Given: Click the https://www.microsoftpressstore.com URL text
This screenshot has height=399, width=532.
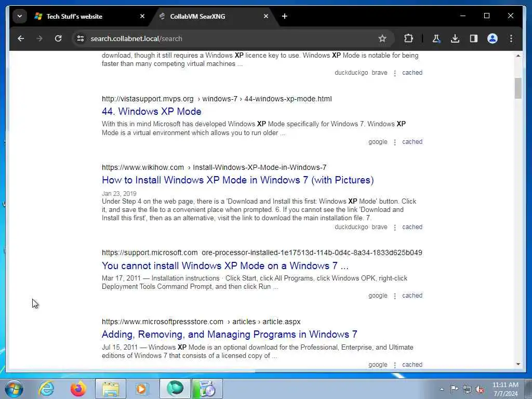Looking at the screenshot, I should [163, 322].
